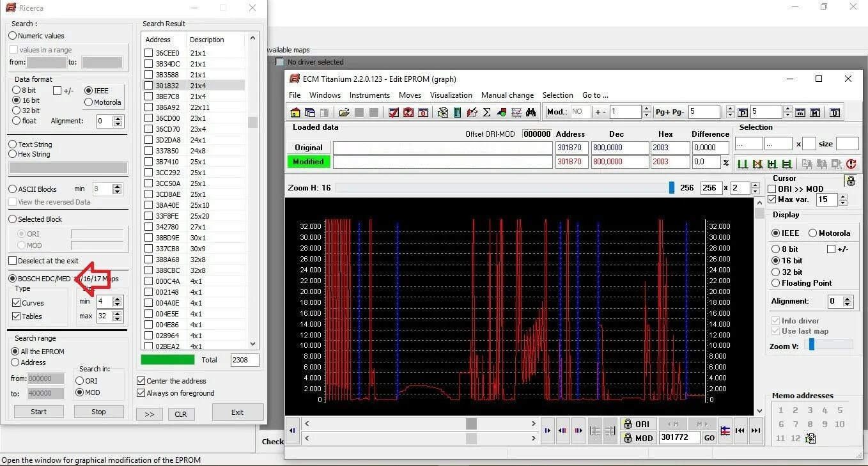Increase the min maps size spinner
The width and height of the screenshot is (868, 466).
(x=117, y=299)
